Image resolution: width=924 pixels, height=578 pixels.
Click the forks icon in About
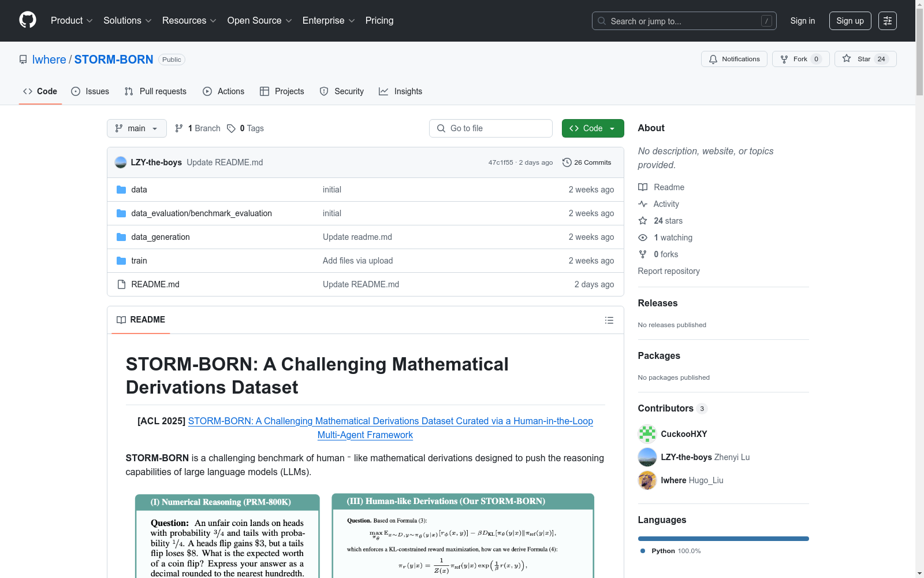[x=643, y=254]
